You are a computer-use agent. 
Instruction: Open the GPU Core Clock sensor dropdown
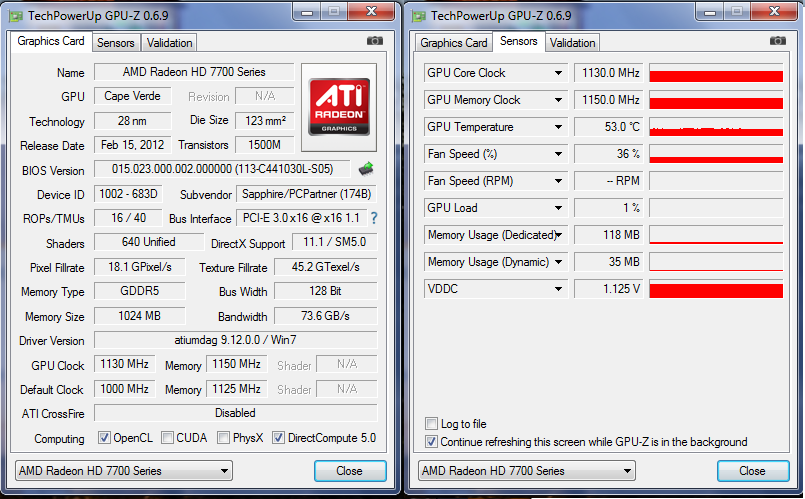[x=558, y=73]
